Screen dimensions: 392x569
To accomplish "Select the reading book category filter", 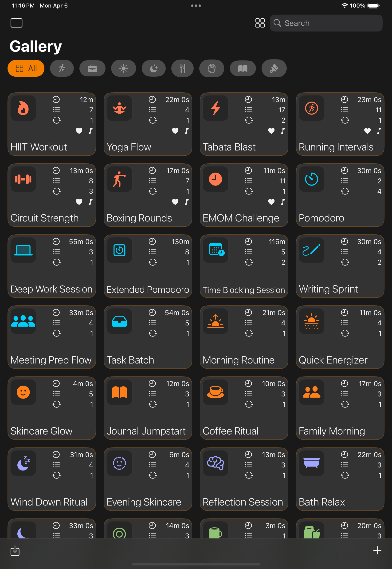I will [243, 68].
